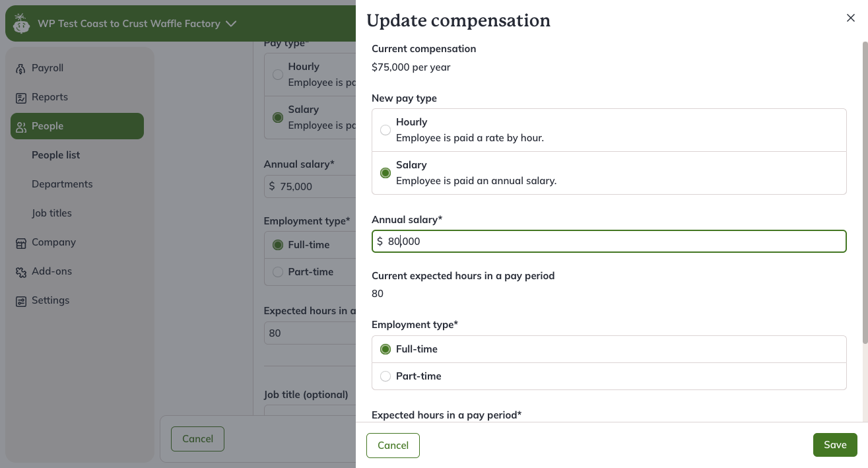The image size is (868, 468).
Task: Go to People list
Action: (55, 155)
